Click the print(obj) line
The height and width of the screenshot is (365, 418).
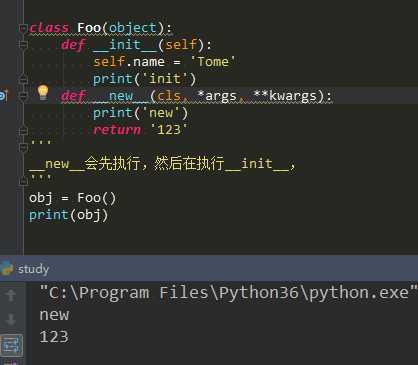pos(68,215)
